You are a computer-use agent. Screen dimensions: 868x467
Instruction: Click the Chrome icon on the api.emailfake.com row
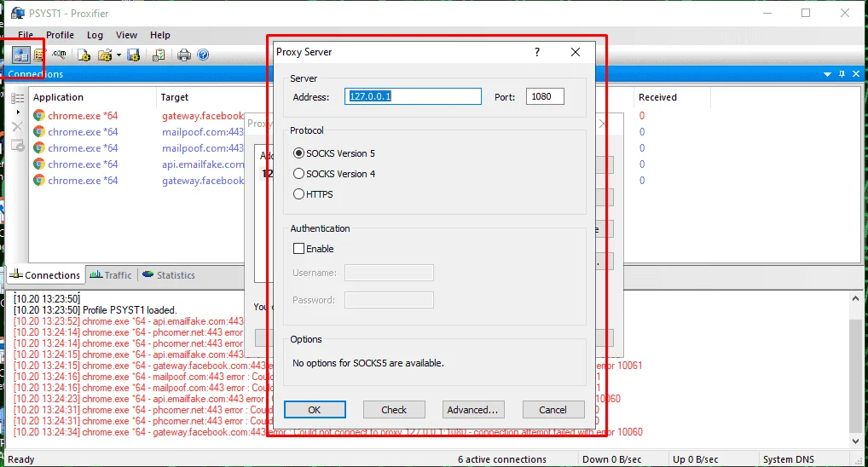point(38,164)
